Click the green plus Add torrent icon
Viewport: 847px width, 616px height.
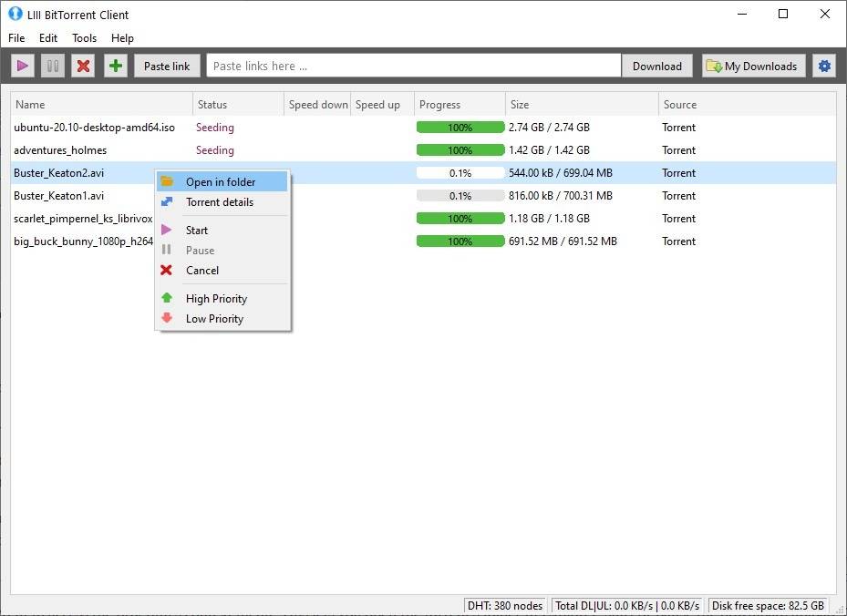click(116, 66)
